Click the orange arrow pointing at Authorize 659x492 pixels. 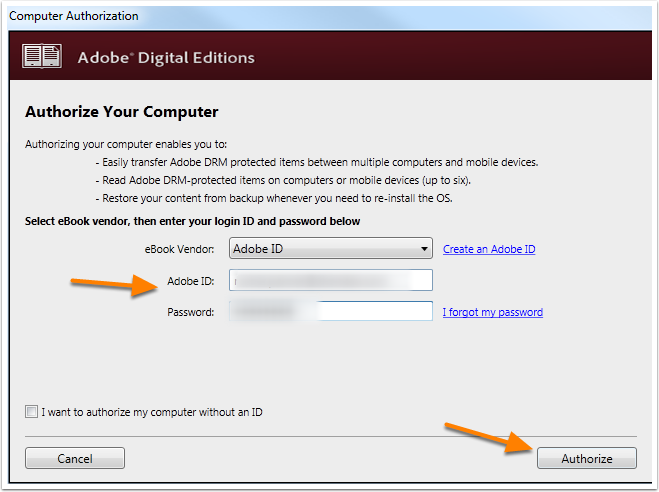click(489, 438)
